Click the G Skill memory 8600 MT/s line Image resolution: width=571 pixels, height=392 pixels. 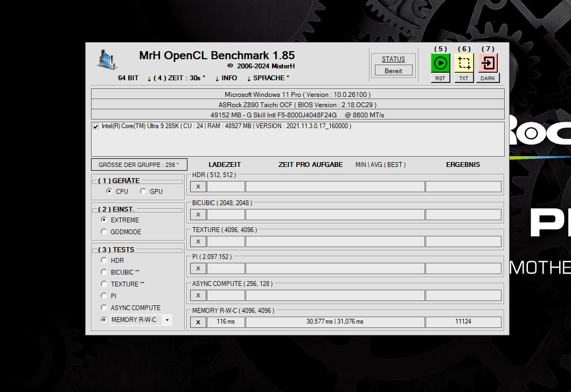tap(297, 115)
